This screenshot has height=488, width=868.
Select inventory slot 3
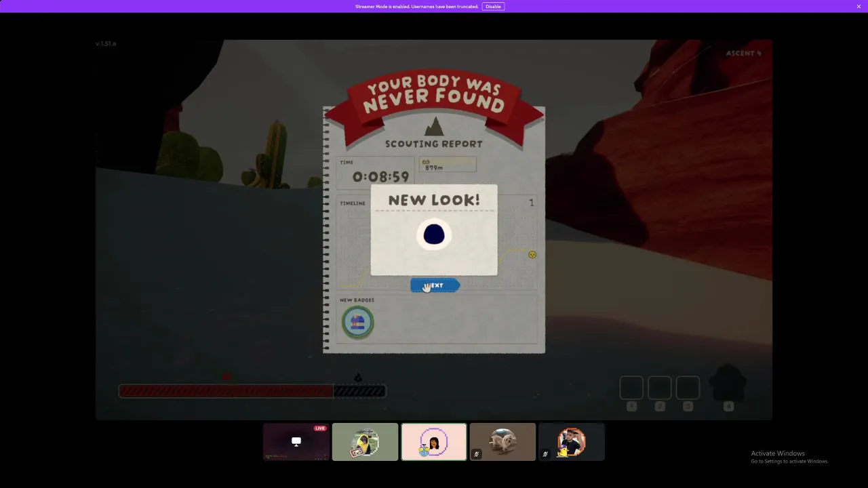pyautogui.click(x=688, y=388)
